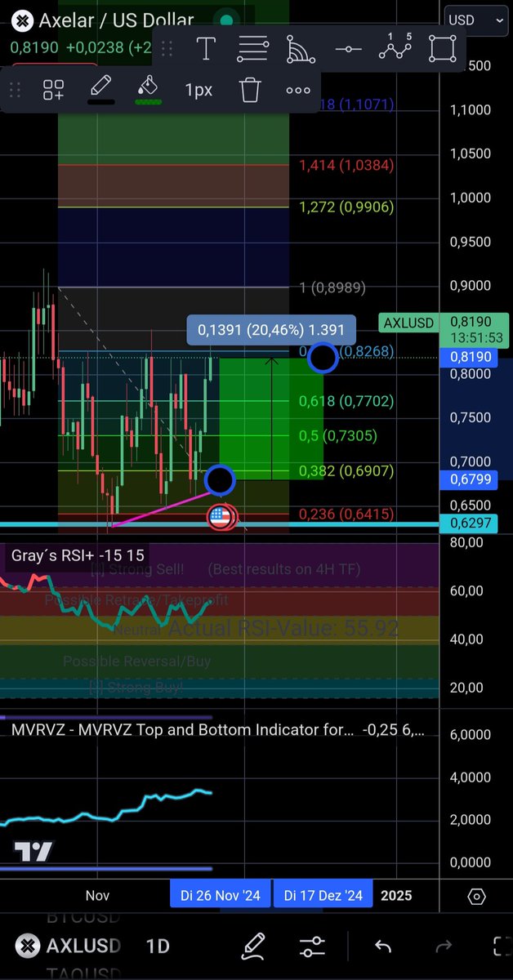
Task: Select the Text drawing tool
Action: tap(205, 49)
